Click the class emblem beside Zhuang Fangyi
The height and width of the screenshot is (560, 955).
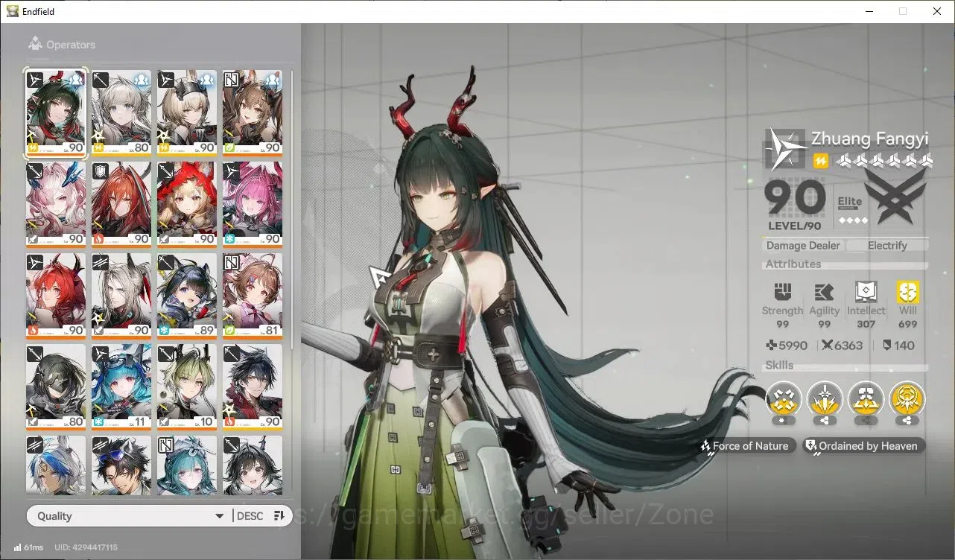786,147
